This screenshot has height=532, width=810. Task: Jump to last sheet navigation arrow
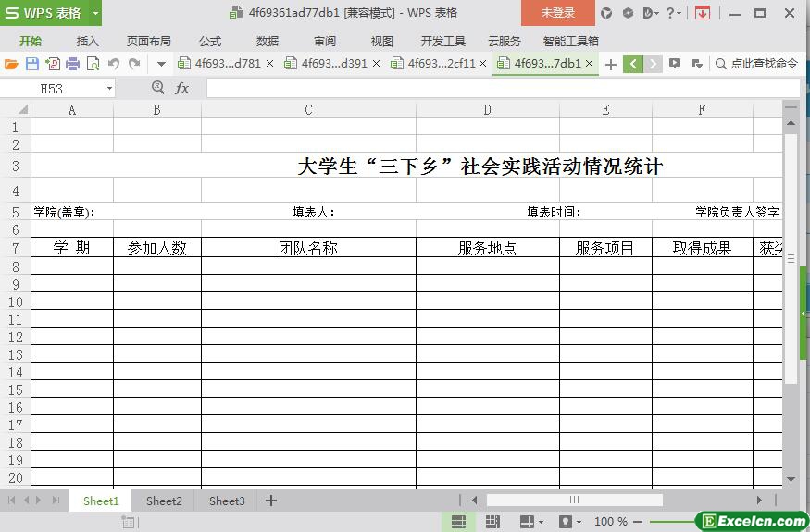[56, 500]
